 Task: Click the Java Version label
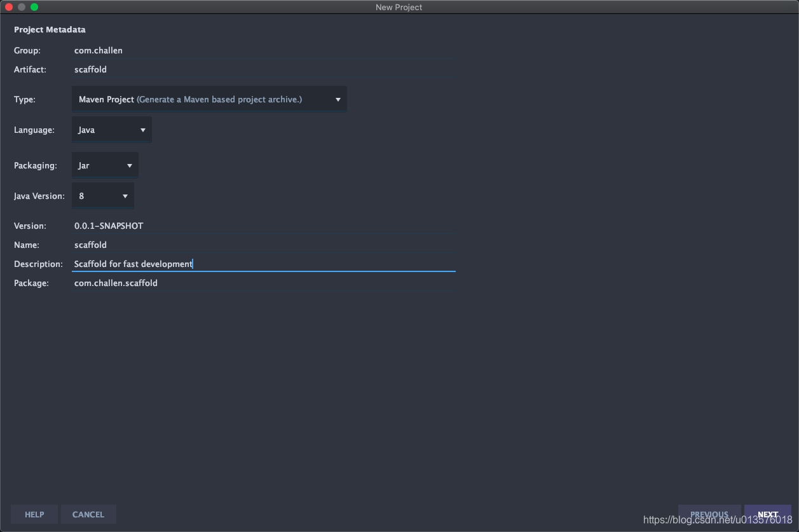(x=39, y=196)
